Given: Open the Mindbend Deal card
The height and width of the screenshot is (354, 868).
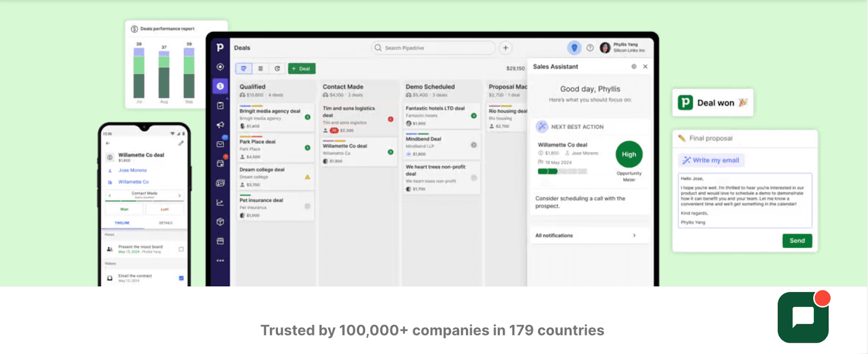Looking at the screenshot, I should click(442, 145).
